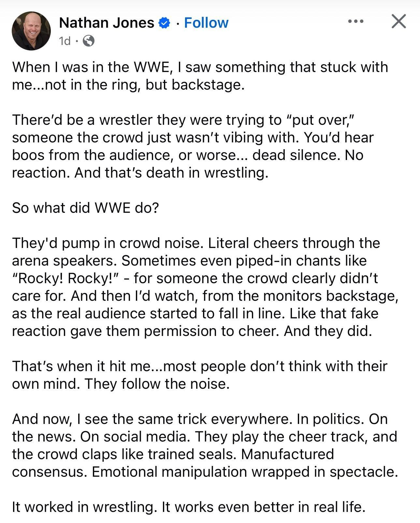Click the line "So what did WWE do?"
420x523 pixels.
click(x=85, y=208)
